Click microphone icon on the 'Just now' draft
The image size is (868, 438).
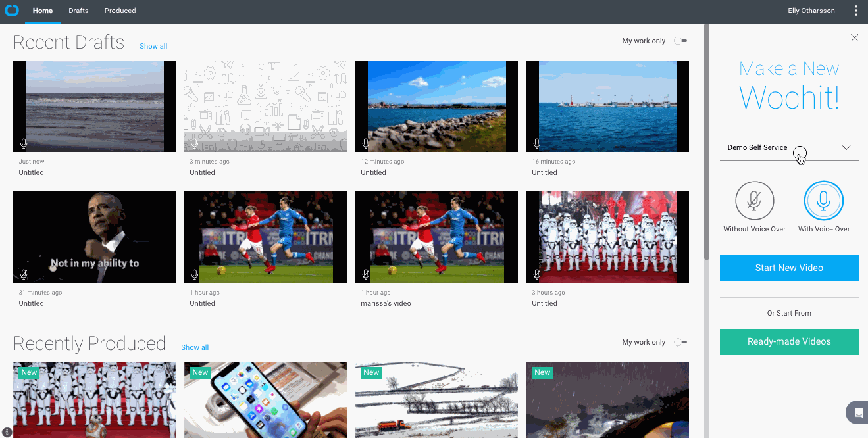coord(24,143)
